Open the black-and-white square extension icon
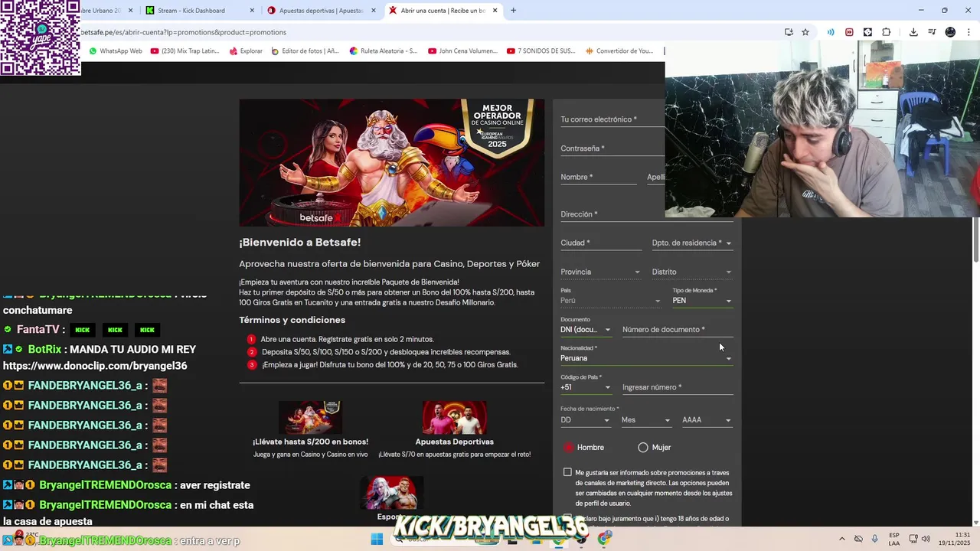The height and width of the screenshot is (551, 980). click(x=867, y=32)
